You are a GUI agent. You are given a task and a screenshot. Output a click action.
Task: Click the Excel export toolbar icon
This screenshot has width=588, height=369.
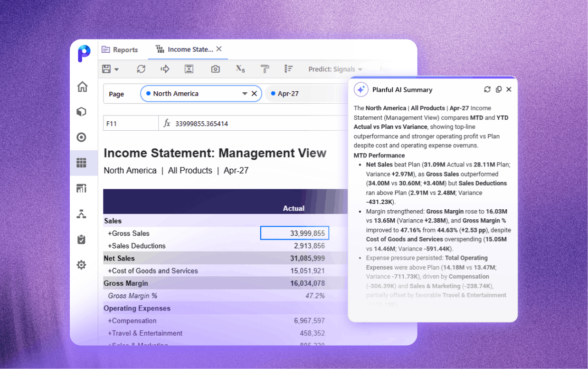[189, 69]
